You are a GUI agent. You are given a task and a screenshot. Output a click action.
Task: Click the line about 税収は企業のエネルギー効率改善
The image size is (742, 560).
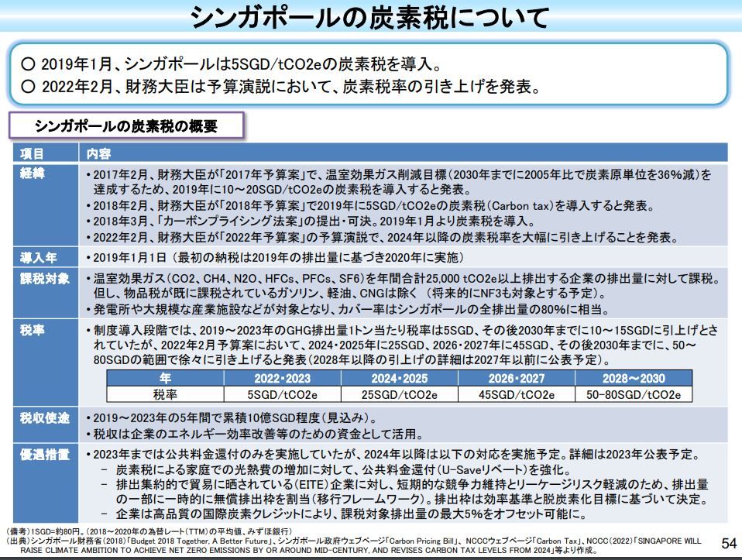click(255, 434)
